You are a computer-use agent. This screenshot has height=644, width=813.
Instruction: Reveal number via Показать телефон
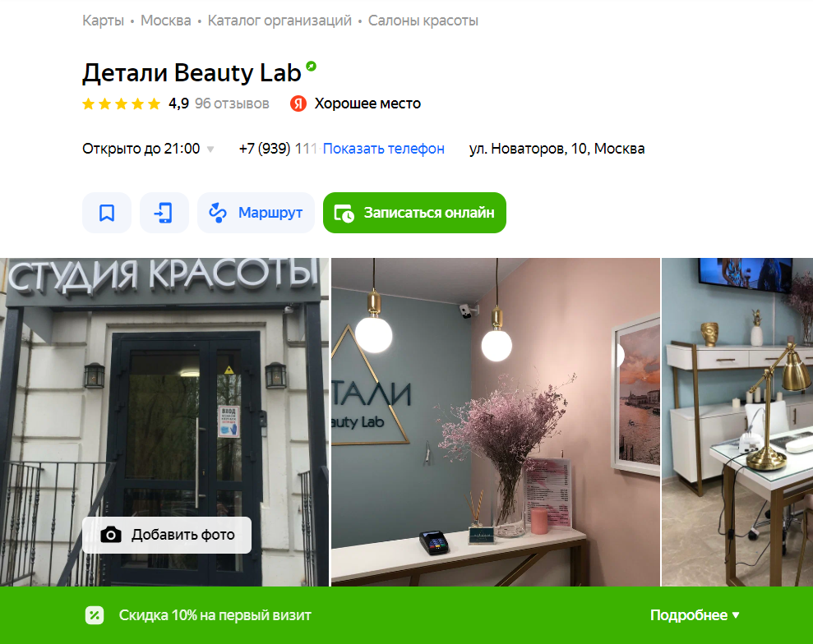click(x=384, y=149)
